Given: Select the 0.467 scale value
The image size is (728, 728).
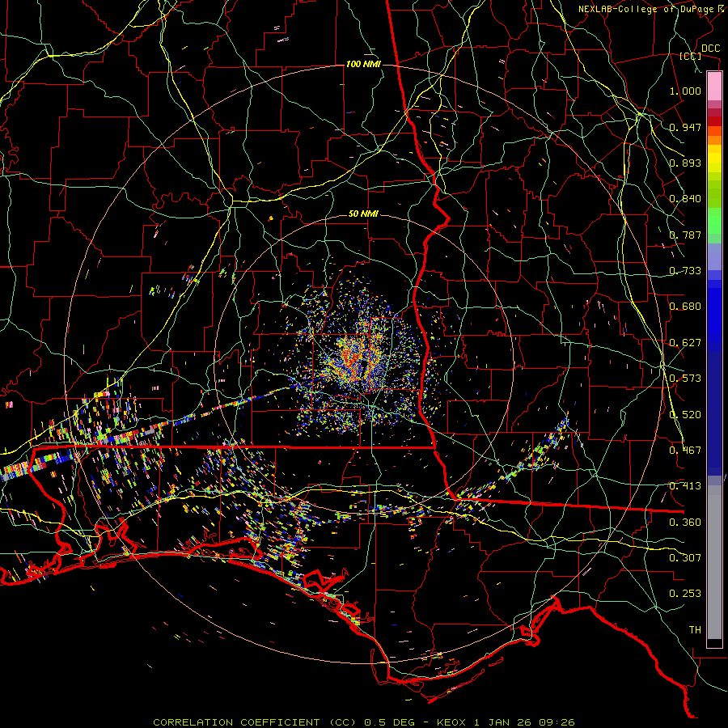Looking at the screenshot, I should (685, 451).
